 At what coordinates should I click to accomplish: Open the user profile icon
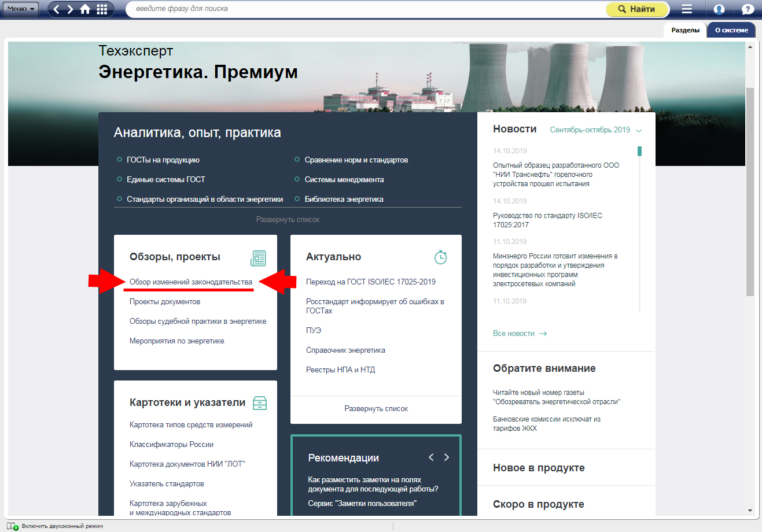(x=719, y=9)
